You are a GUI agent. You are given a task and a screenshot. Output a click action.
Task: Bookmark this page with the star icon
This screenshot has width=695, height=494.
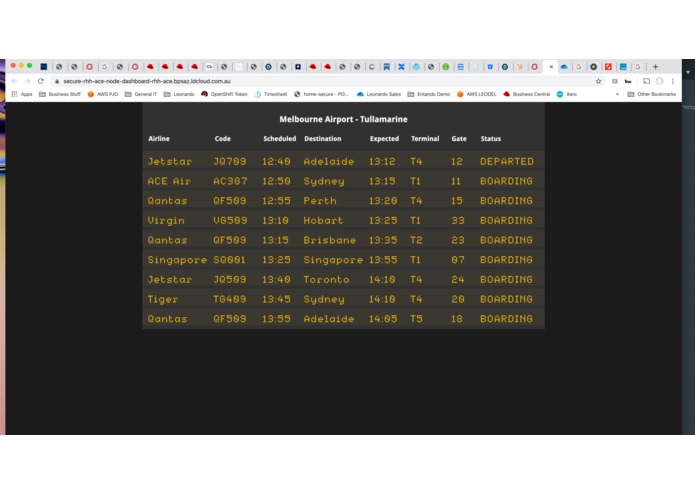pos(598,81)
